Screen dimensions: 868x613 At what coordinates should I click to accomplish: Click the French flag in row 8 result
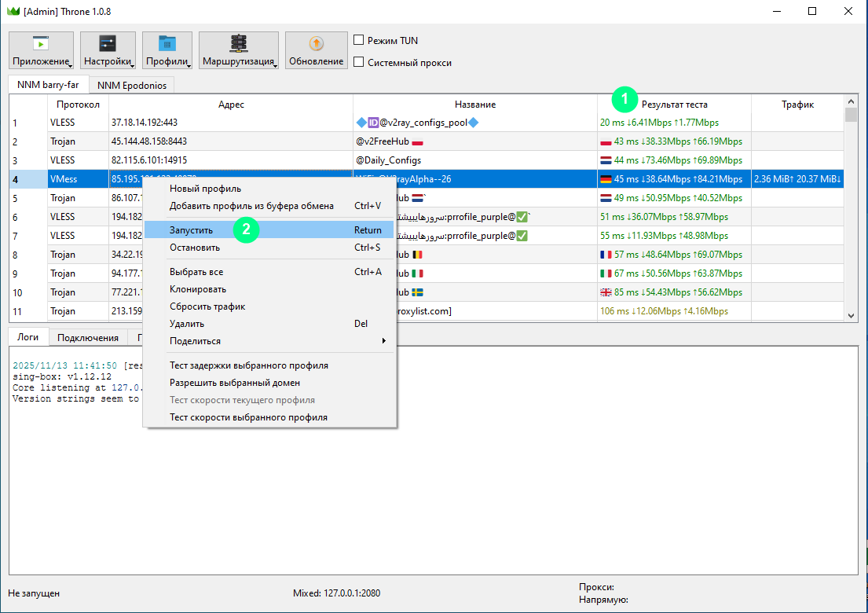click(x=606, y=255)
